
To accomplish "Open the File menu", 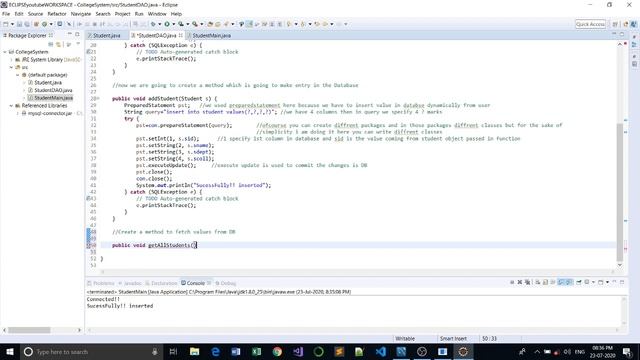I will 6,14.
